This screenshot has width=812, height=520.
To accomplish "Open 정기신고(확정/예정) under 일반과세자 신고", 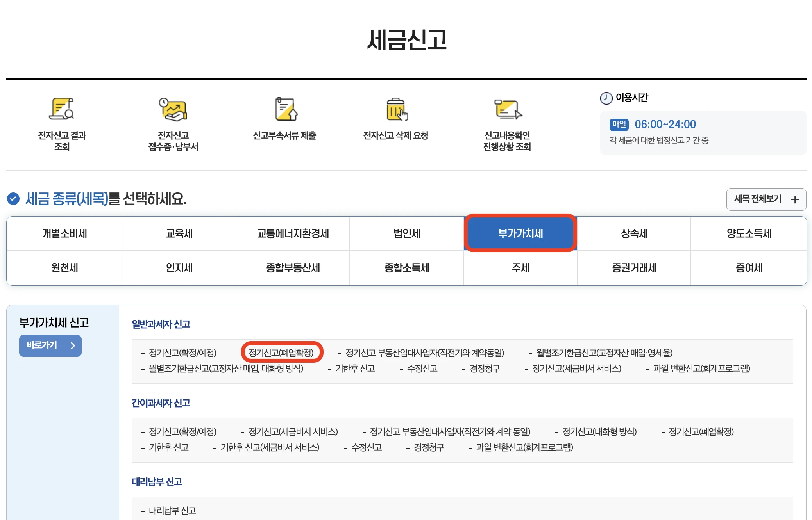I will [182, 353].
